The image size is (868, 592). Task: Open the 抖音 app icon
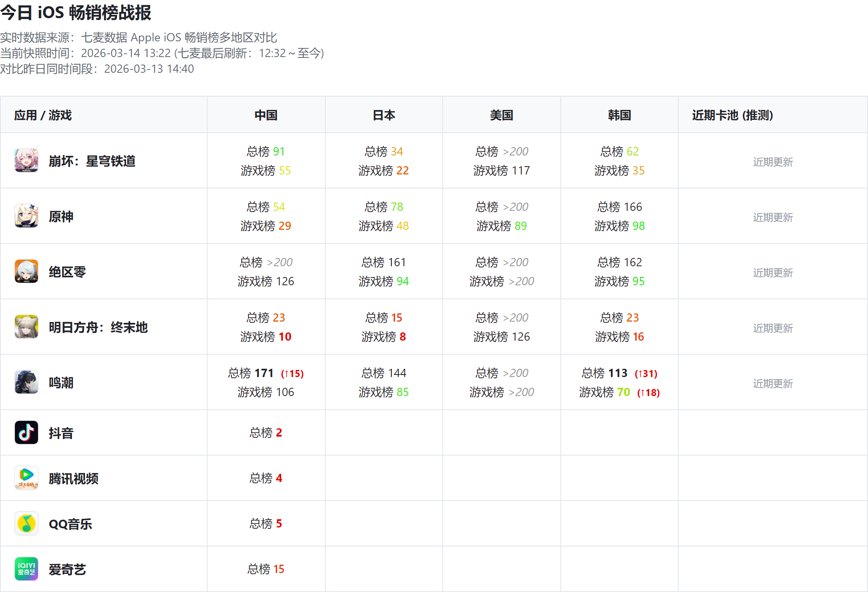click(26, 432)
